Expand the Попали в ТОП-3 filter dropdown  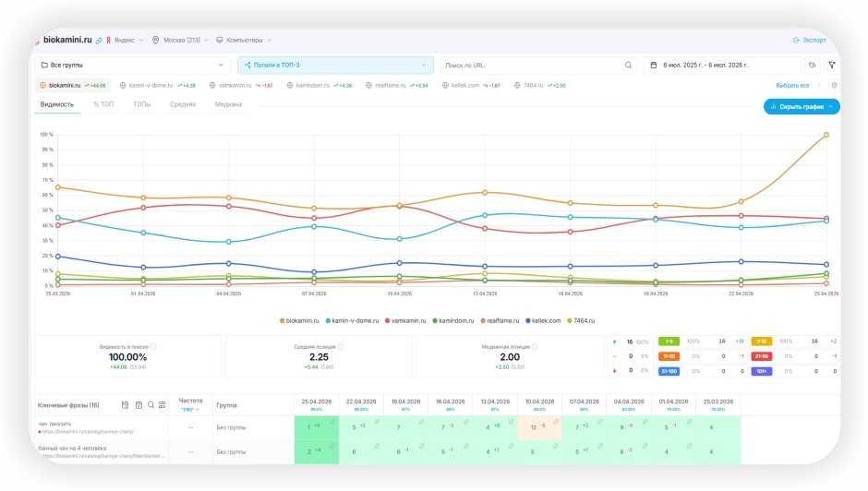click(335, 66)
